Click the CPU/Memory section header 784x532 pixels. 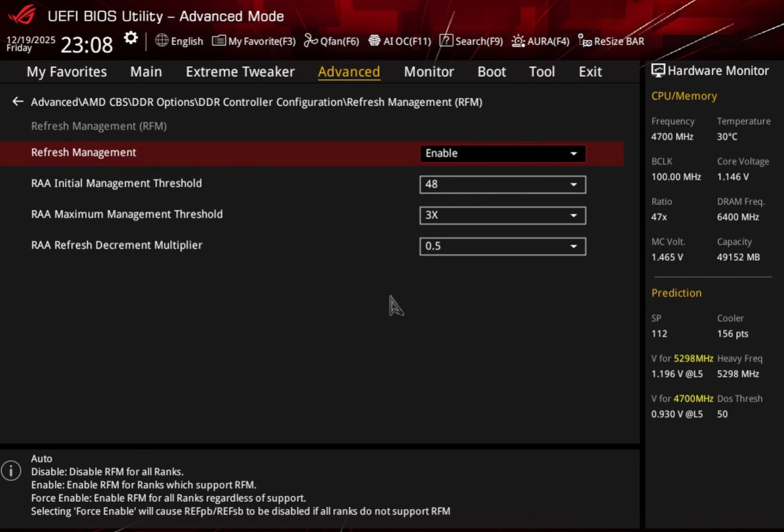click(x=684, y=96)
